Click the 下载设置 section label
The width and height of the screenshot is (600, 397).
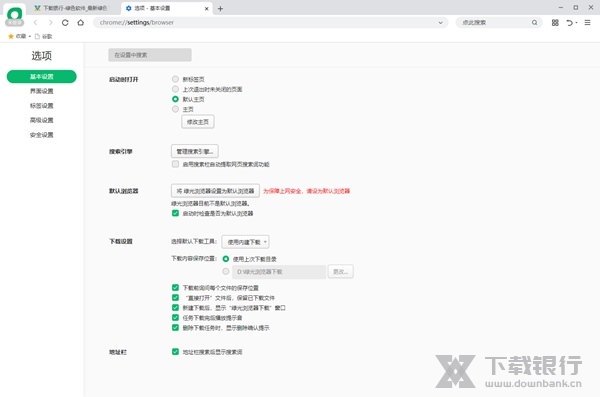[121, 241]
